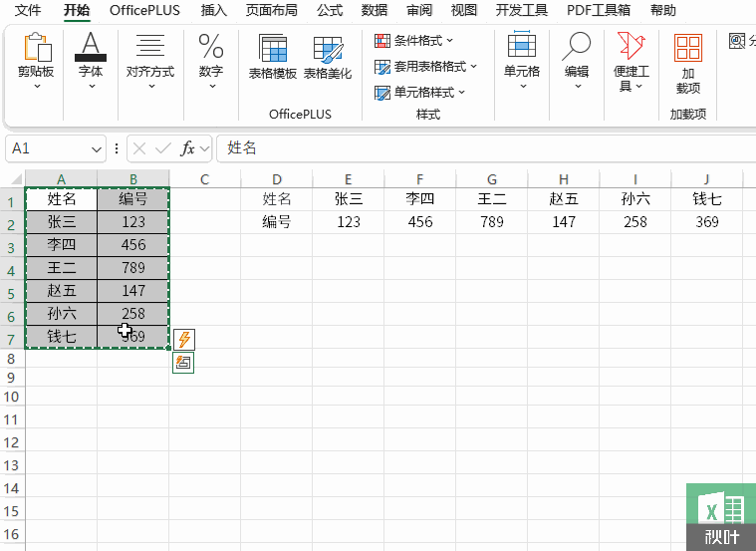Click the table beautify (表格美化) icon
Screen dimensions: 756x551
click(x=327, y=52)
